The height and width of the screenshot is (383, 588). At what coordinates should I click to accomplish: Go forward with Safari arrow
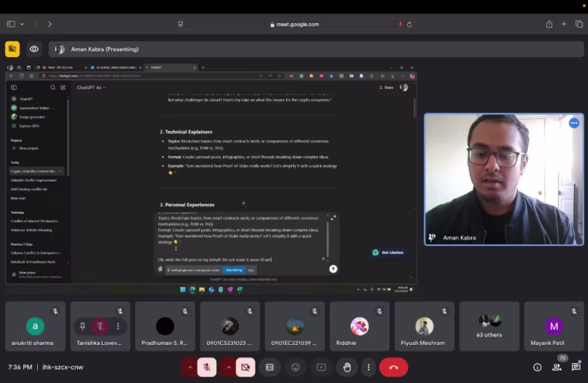50,24
